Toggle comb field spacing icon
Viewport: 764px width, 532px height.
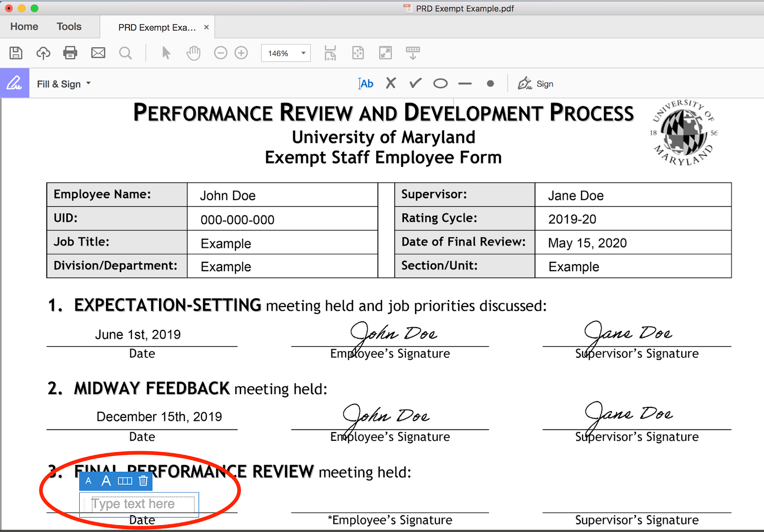coord(125,481)
